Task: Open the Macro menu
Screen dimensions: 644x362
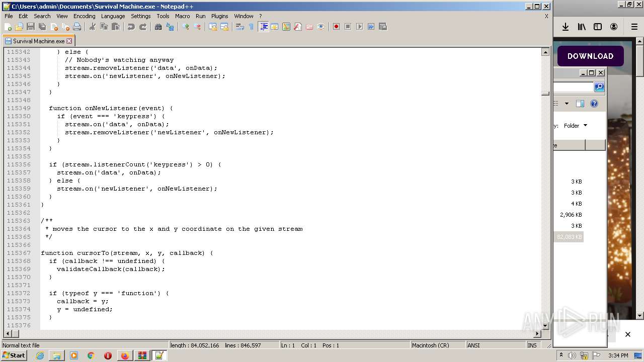Action: point(183,16)
